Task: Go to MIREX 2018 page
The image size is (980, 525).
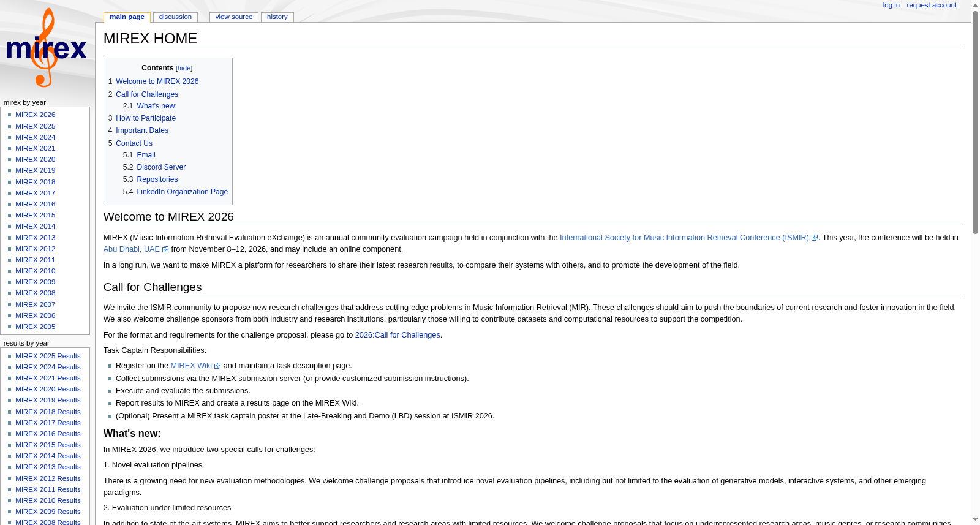Action: (36, 182)
